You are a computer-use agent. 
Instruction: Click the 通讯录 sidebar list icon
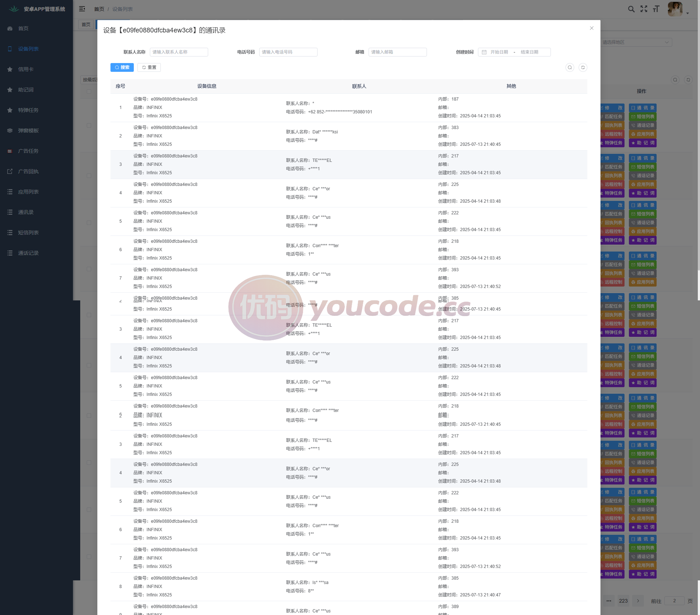(10, 212)
